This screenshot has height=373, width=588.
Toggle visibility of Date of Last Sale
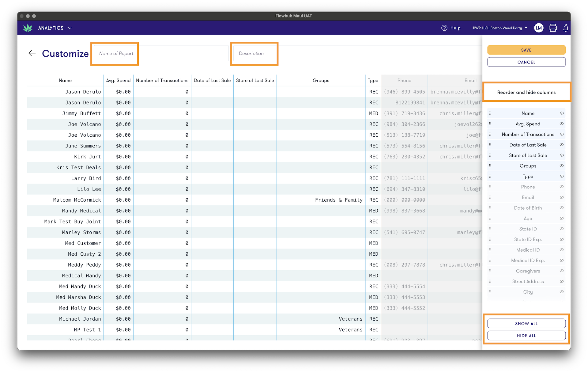click(562, 145)
